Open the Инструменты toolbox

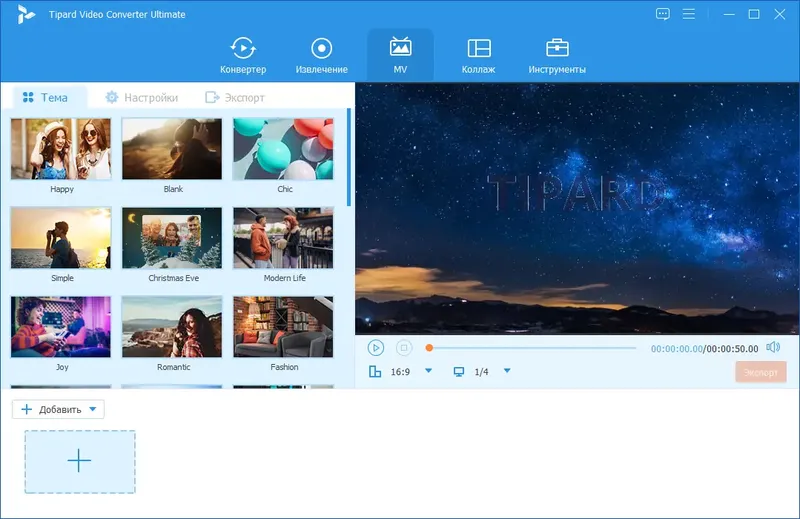point(557,55)
